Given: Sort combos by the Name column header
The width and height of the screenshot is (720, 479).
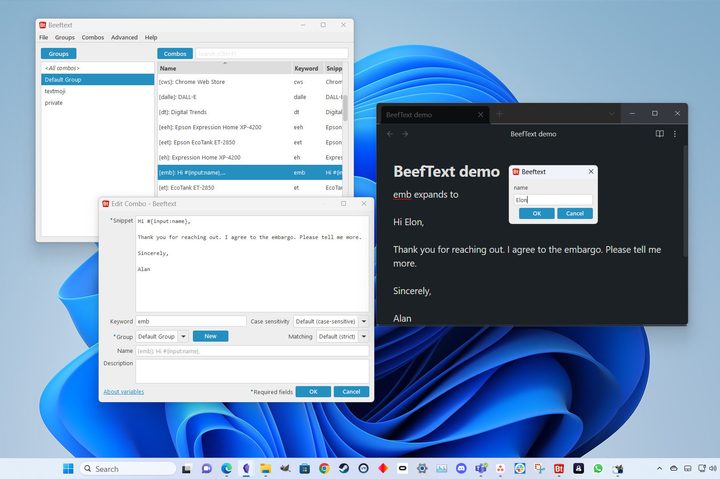Looking at the screenshot, I should pyautogui.click(x=224, y=68).
